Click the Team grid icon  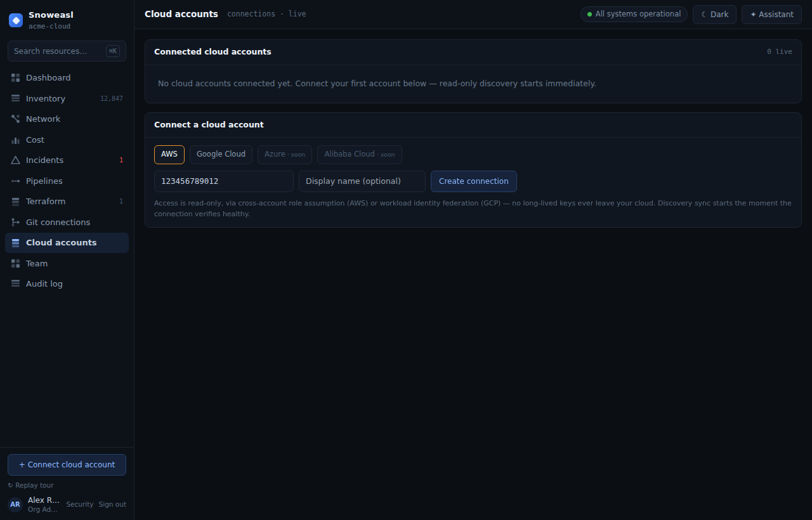[16, 263]
